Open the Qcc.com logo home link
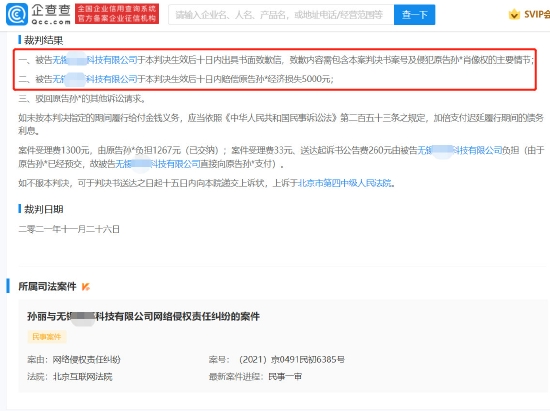Screen dimensions: 550x411 pyautogui.click(x=39, y=14)
